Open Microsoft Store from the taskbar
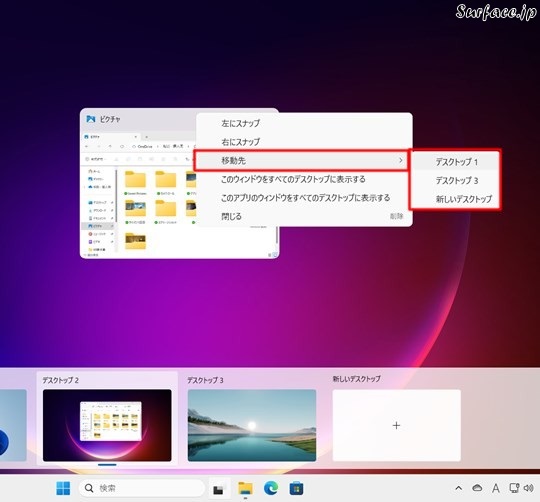This screenshot has width=540, height=502. coord(297,488)
